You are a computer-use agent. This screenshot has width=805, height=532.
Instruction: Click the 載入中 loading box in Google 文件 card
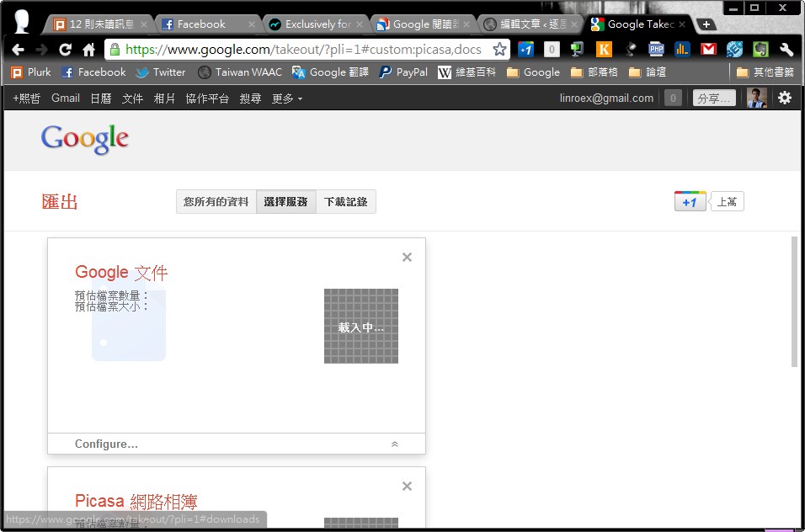(361, 327)
